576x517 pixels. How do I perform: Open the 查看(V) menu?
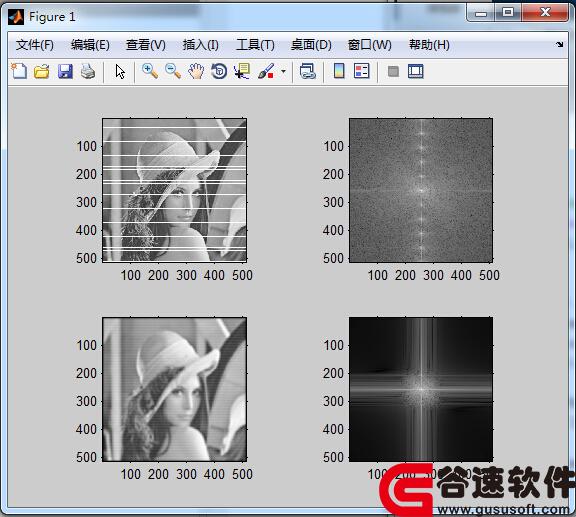(145, 45)
